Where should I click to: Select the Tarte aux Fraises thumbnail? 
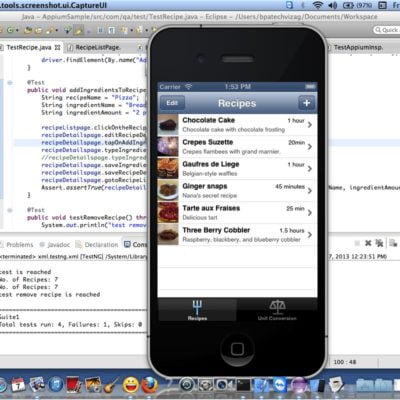168,213
